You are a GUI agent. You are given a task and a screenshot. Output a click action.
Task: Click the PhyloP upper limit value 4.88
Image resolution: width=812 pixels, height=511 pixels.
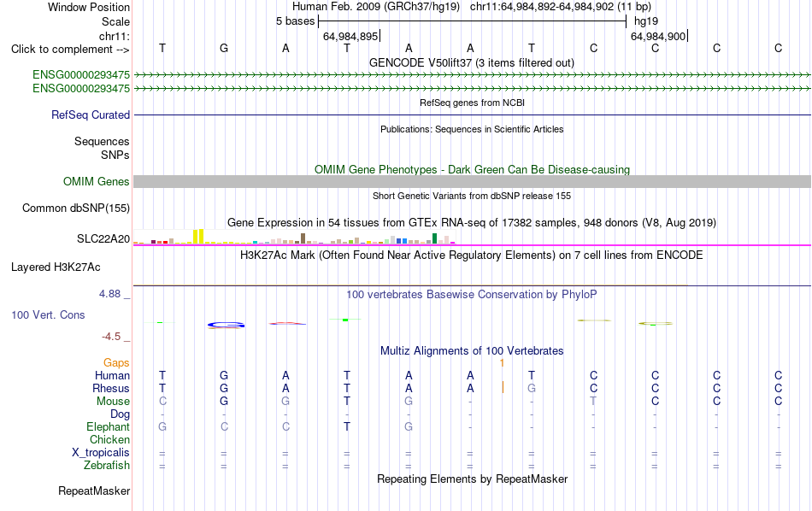(x=109, y=294)
